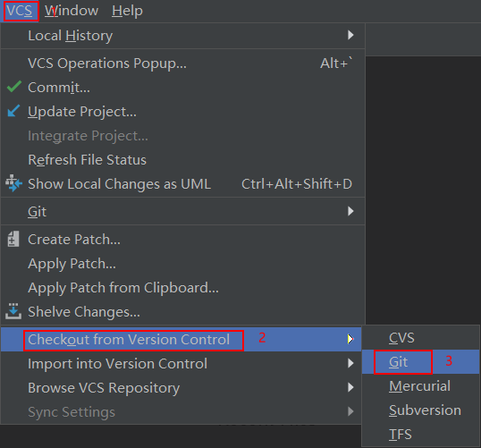Viewport: 481px width, 448px height.
Task: Click the green checkmark Commit icon
Action: 14,87
